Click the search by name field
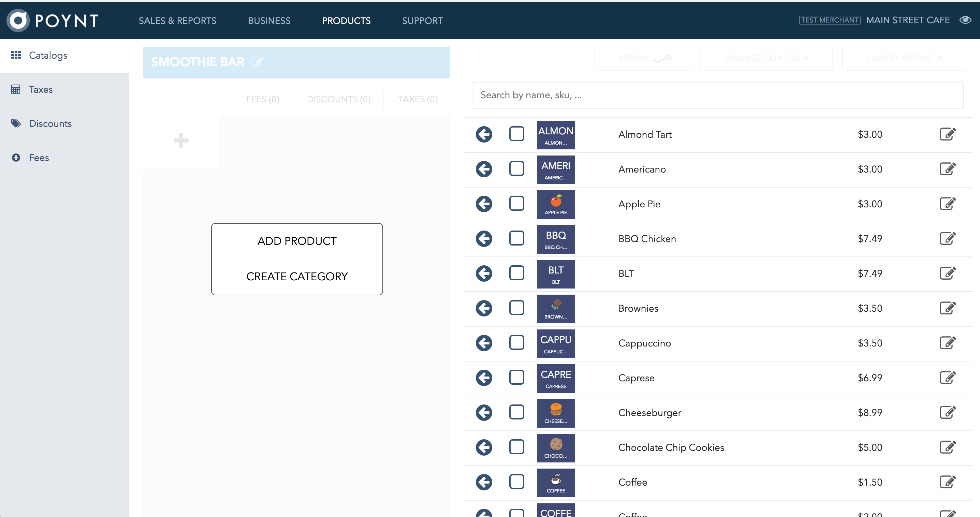 [x=717, y=95]
